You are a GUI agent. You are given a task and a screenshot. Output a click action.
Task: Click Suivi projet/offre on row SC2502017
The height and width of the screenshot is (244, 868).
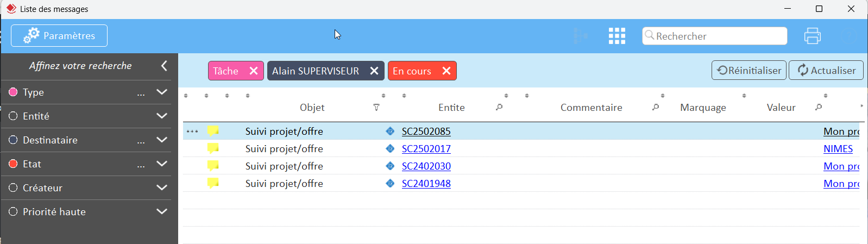coord(284,149)
